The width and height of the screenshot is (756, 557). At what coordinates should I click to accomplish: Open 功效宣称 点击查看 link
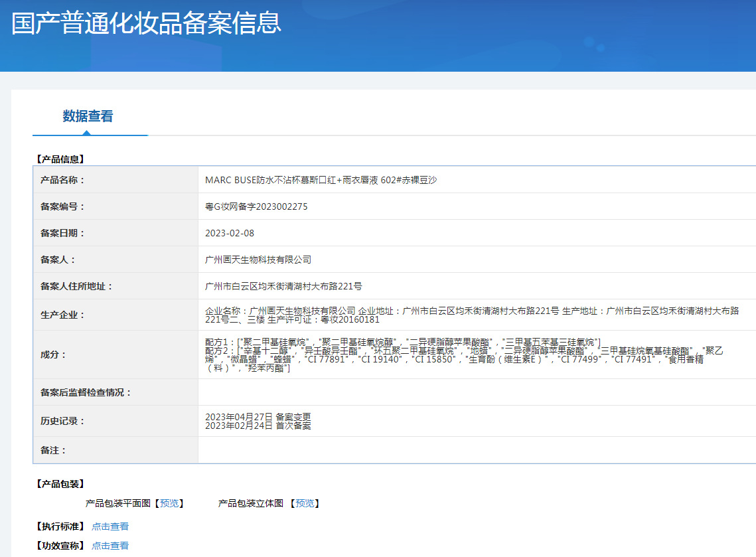(110, 546)
